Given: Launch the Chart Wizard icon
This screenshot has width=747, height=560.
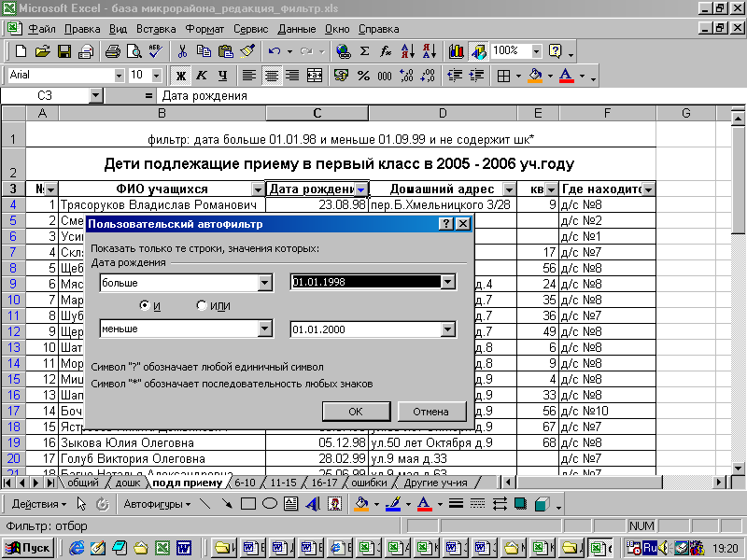Looking at the screenshot, I should click(x=457, y=51).
